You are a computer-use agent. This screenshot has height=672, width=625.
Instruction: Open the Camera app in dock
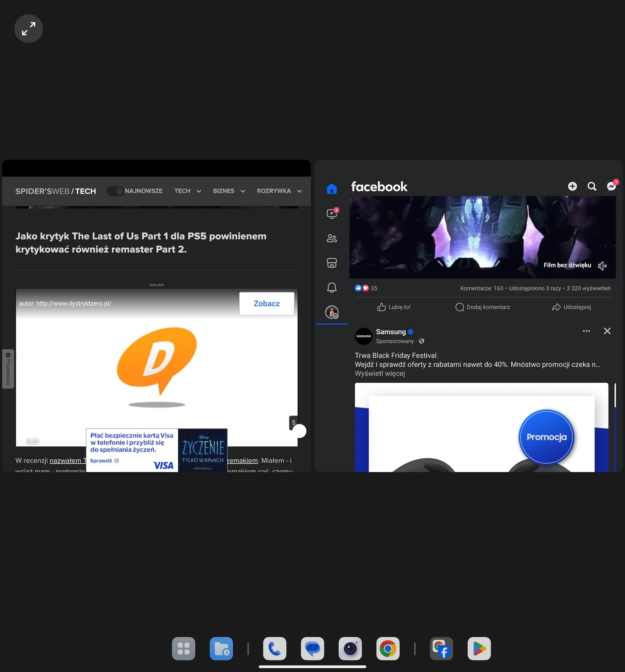tap(350, 648)
